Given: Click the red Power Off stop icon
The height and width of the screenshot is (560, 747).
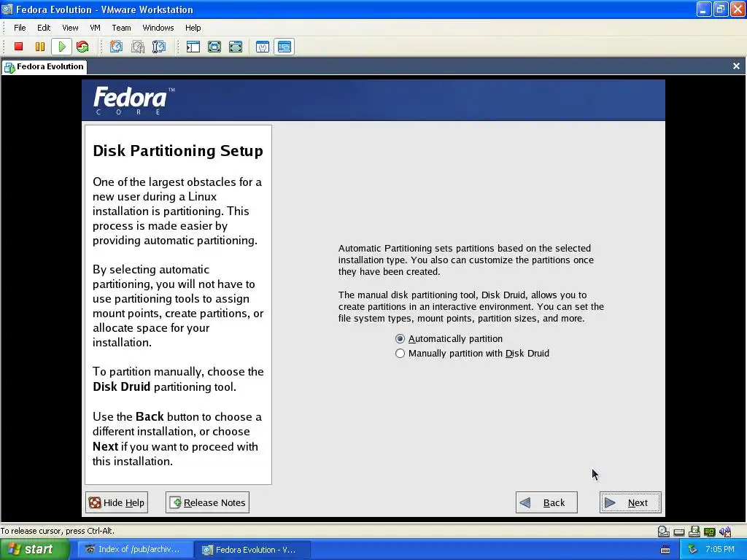Looking at the screenshot, I should pos(18,47).
